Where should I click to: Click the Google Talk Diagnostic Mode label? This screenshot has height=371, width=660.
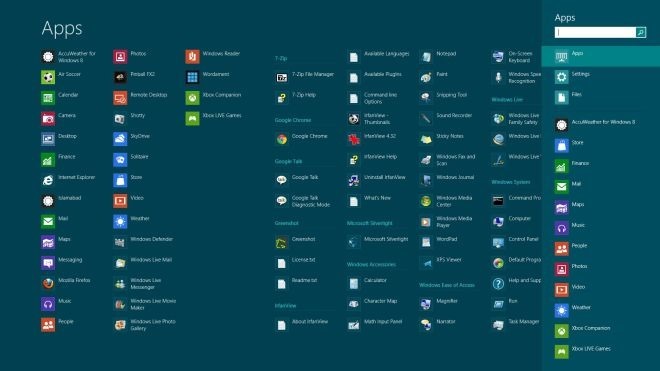[311, 201]
